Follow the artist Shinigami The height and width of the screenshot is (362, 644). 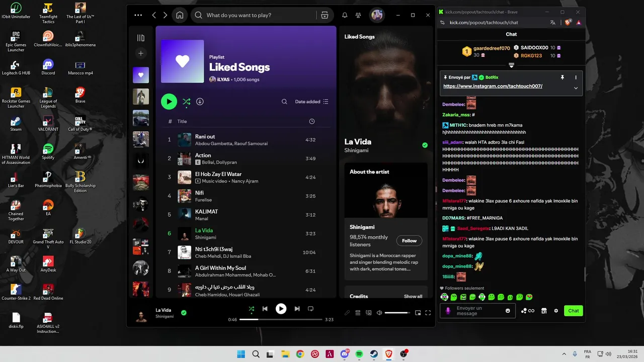tap(409, 241)
